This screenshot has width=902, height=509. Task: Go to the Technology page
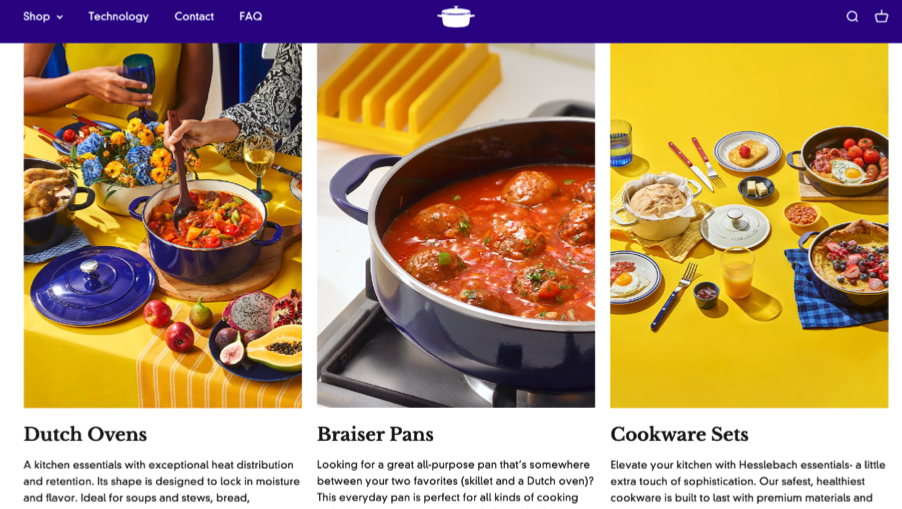119,17
